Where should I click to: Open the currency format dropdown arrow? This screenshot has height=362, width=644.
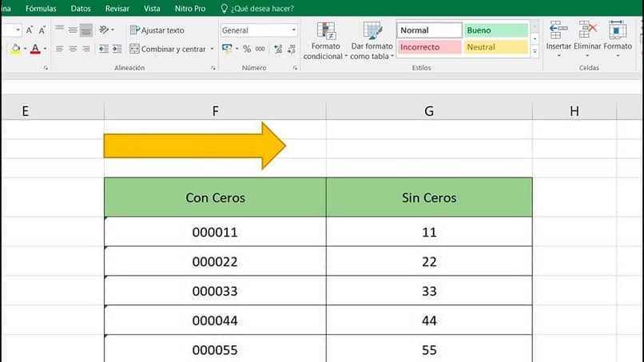[x=237, y=49]
